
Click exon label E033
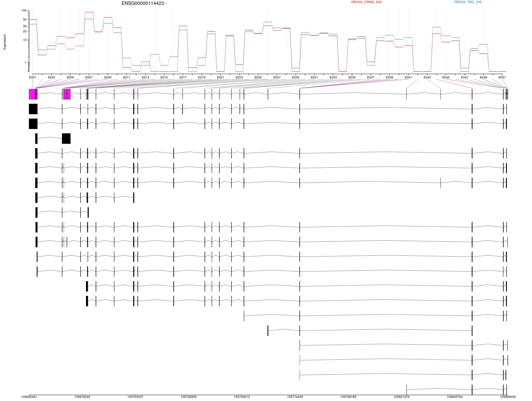[x=333, y=77]
